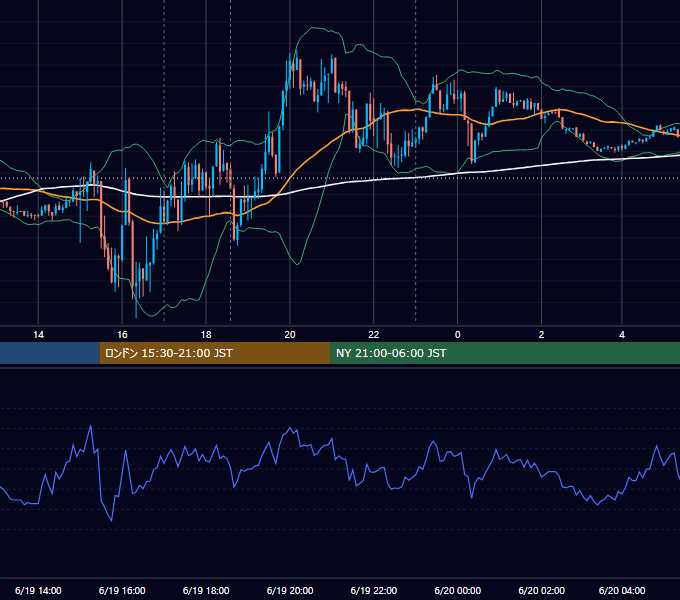Click the 6/19 18:00 date label
The width and height of the screenshot is (680, 600).
[206, 590]
